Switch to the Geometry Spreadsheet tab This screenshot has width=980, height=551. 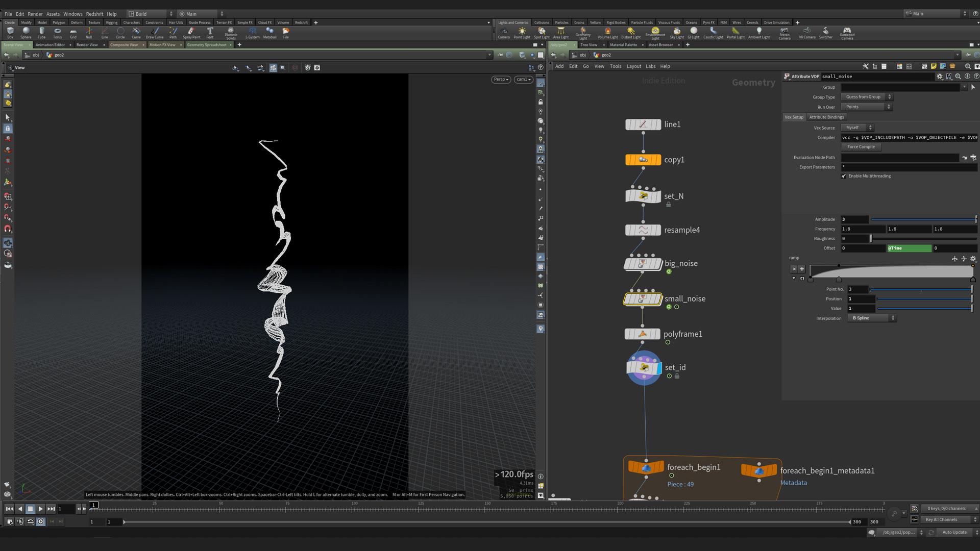tap(207, 45)
